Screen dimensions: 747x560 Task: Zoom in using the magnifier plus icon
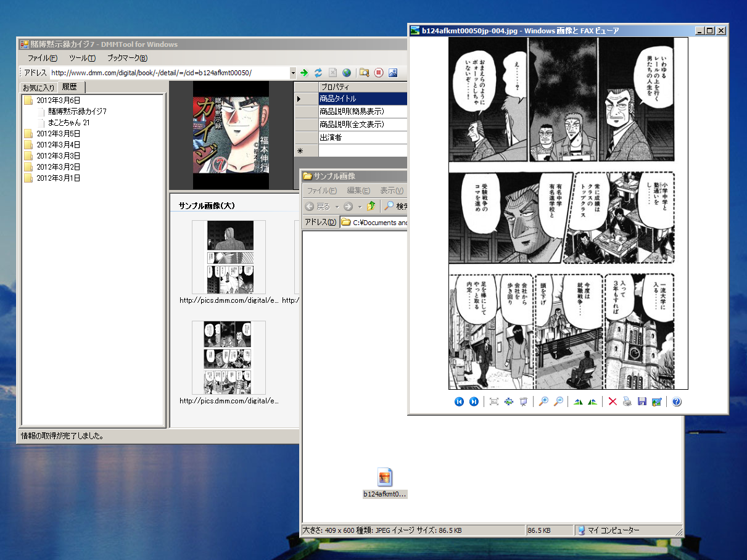pyautogui.click(x=543, y=401)
